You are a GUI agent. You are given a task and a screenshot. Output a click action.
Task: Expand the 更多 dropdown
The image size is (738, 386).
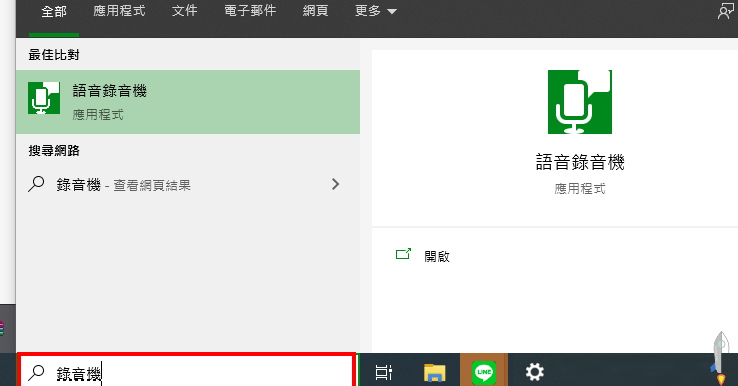(x=376, y=11)
